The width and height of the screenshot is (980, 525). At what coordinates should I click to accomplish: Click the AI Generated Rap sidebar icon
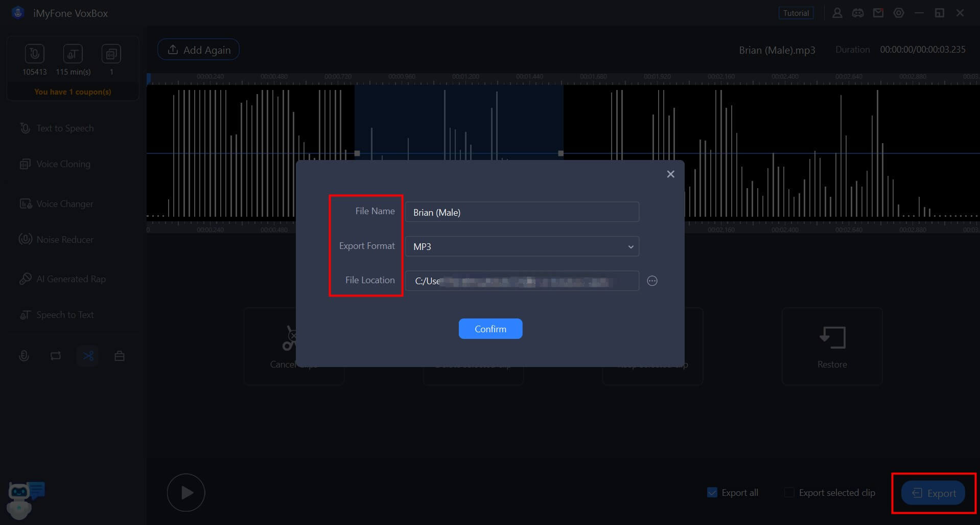25,279
